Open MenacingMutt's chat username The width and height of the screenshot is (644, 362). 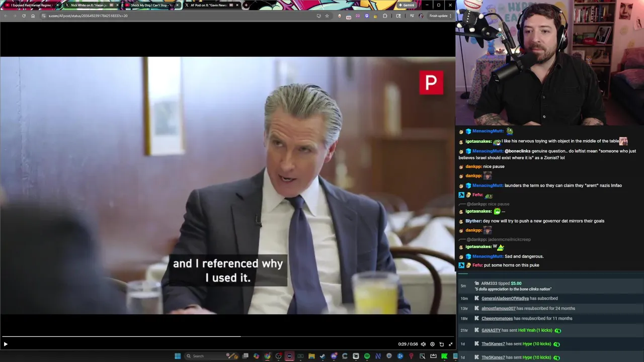click(487, 131)
